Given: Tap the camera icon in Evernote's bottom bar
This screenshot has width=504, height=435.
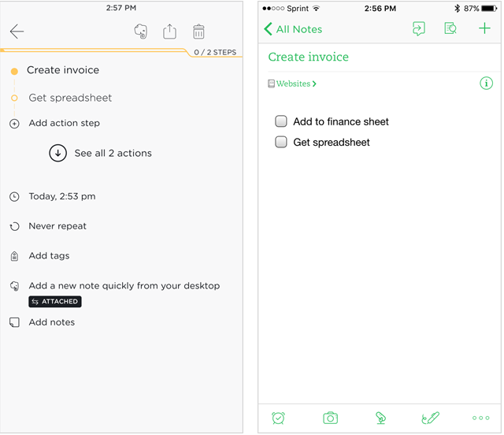Looking at the screenshot, I should point(330,418).
